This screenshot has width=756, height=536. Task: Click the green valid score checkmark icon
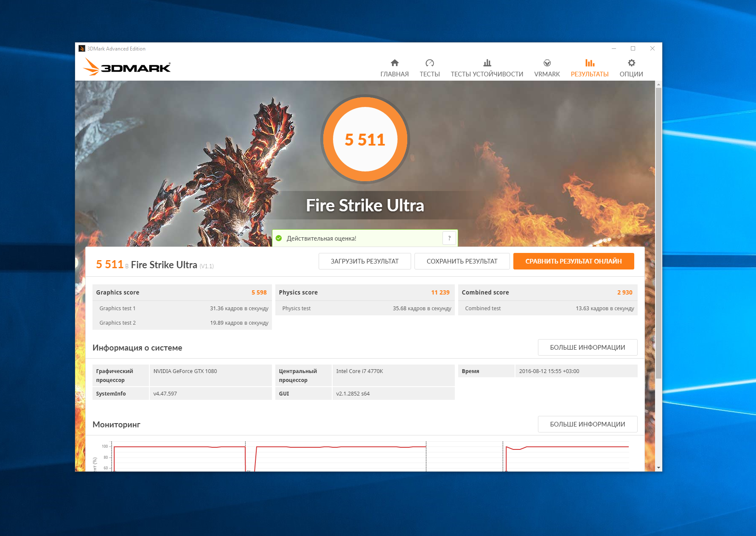tap(279, 238)
